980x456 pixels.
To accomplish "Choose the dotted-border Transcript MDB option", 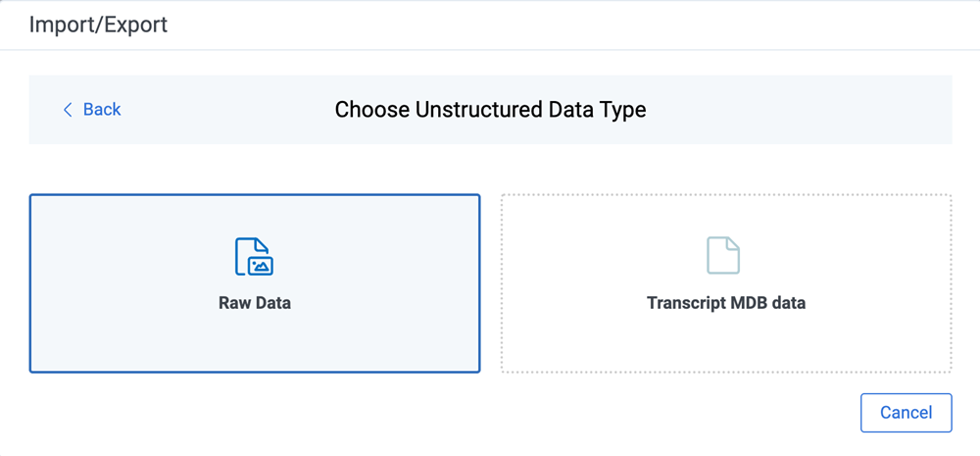I will (x=726, y=283).
